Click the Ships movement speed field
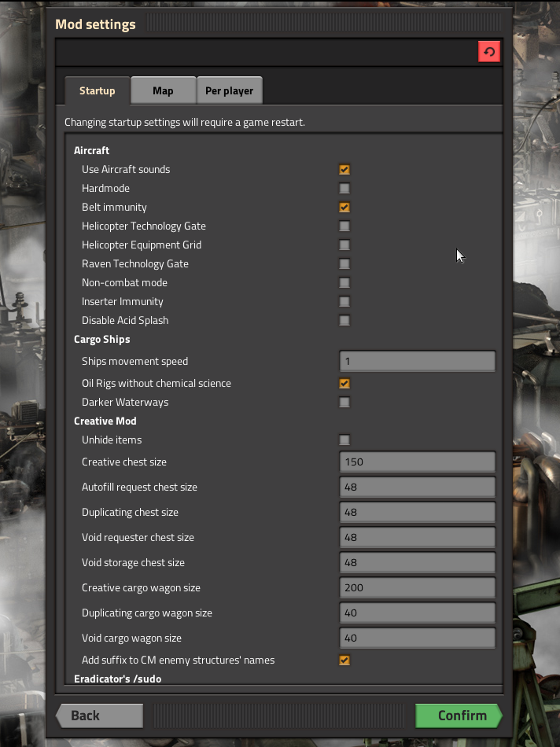The height and width of the screenshot is (747, 560). tap(417, 361)
